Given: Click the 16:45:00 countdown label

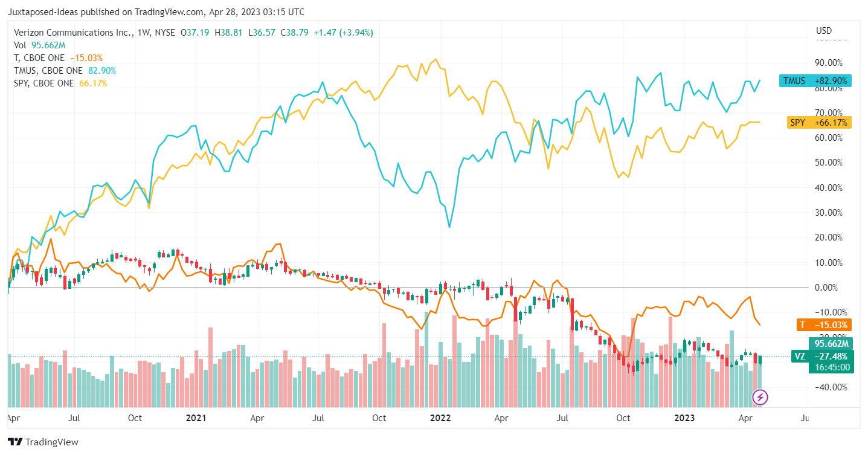Looking at the screenshot, I should pos(832,367).
